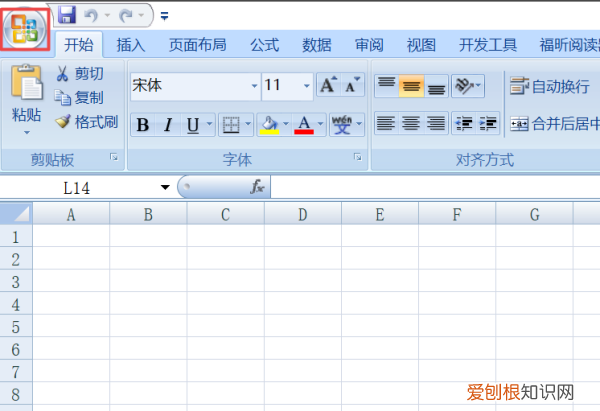Toggle underline formatting
The image size is (600, 411).
[192, 124]
